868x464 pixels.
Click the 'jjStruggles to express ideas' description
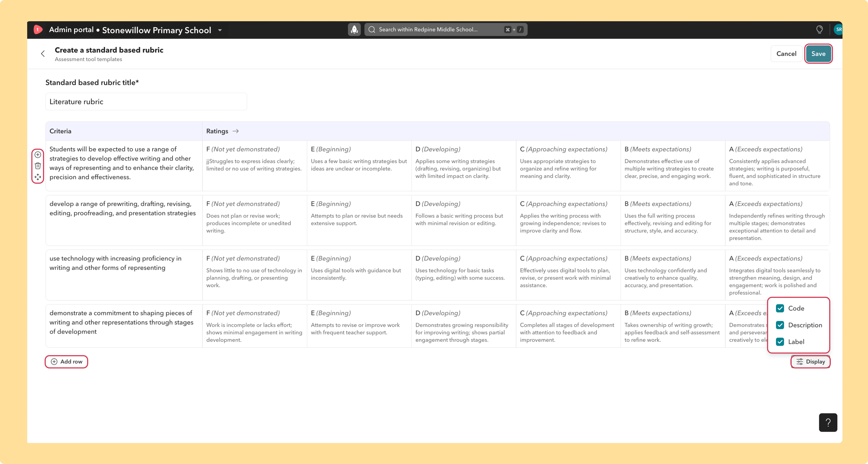coord(254,165)
